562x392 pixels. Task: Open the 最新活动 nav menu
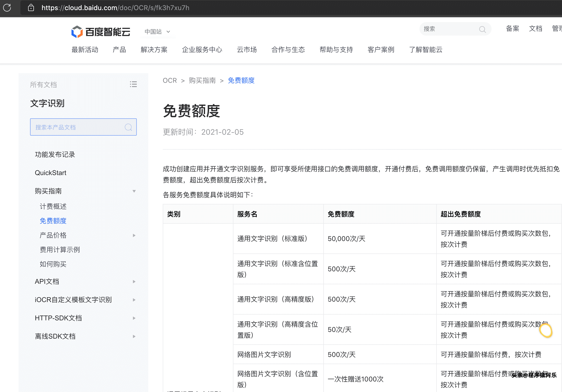pyautogui.click(x=85, y=50)
